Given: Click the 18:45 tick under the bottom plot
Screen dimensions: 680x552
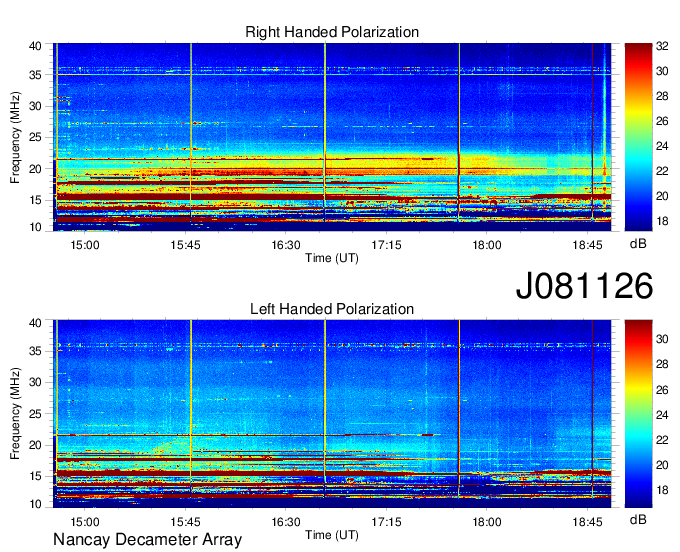Looking at the screenshot, I should (587, 522).
